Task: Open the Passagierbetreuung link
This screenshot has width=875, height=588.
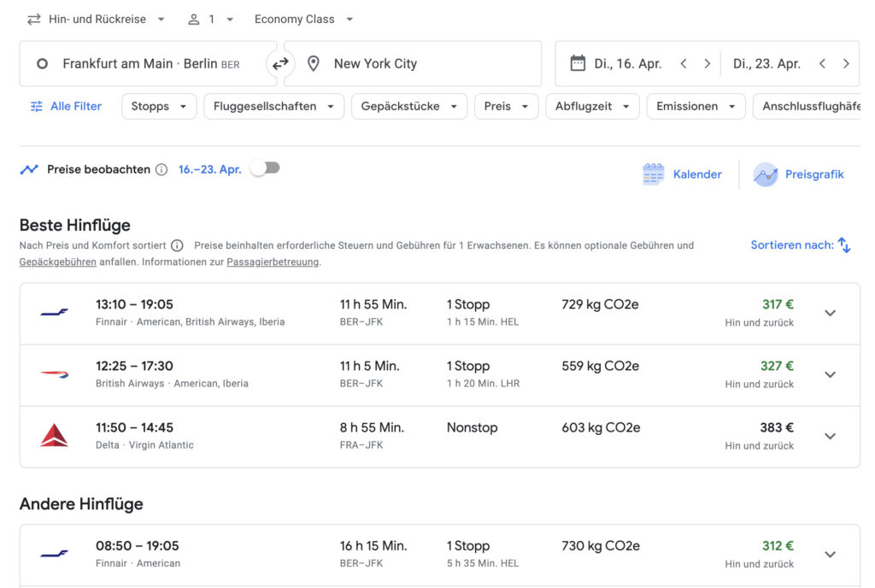Action: tap(273, 262)
